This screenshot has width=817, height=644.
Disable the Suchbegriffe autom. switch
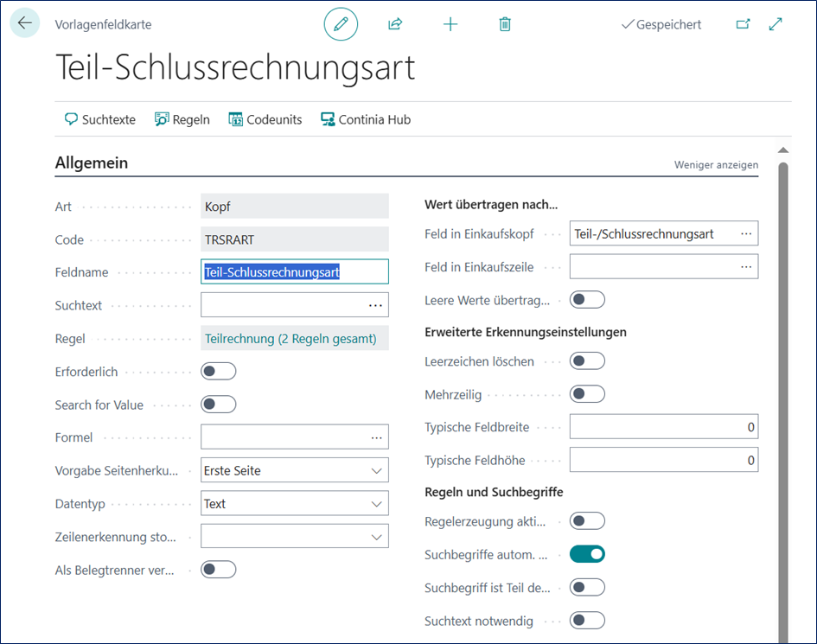coord(587,554)
